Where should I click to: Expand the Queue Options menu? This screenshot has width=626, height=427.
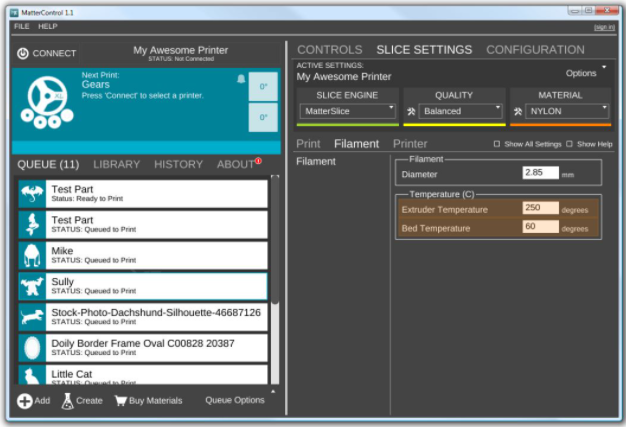pos(235,400)
